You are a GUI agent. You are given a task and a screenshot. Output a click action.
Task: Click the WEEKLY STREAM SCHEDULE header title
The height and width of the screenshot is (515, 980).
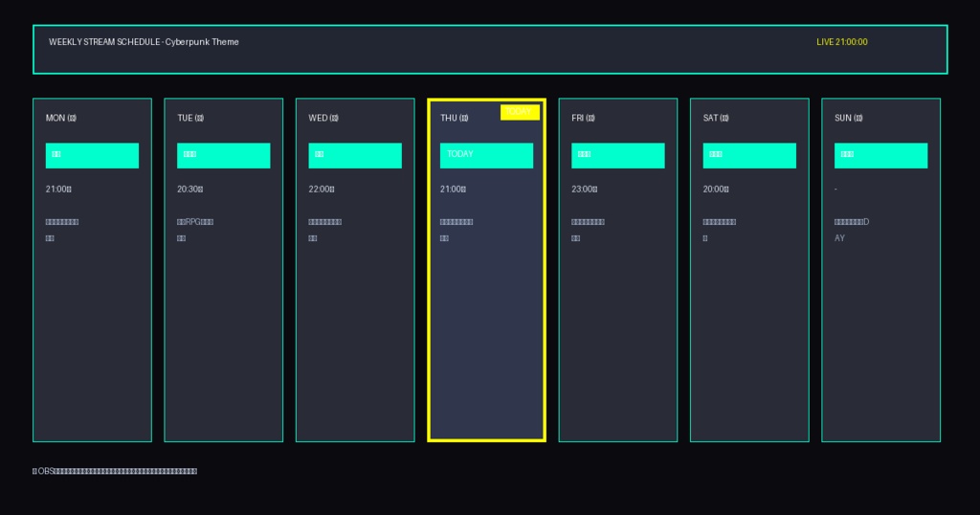click(144, 42)
